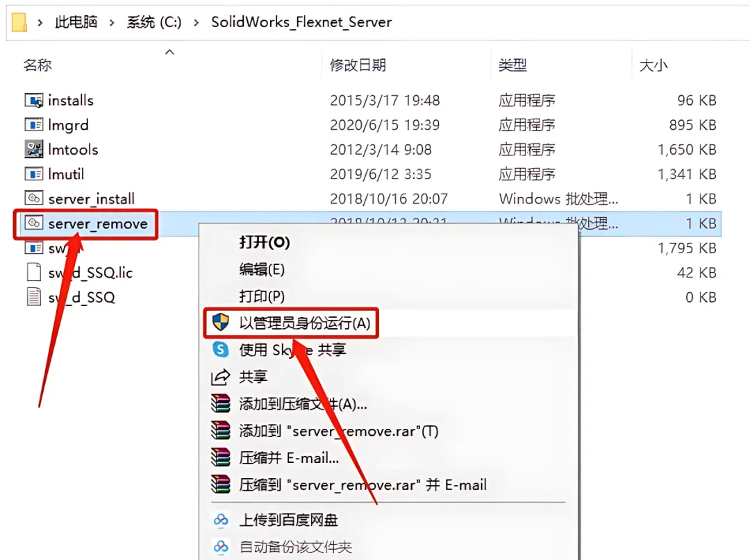The image size is (750, 560).
Task: Select the lmtools file icon
Action: click(33, 150)
